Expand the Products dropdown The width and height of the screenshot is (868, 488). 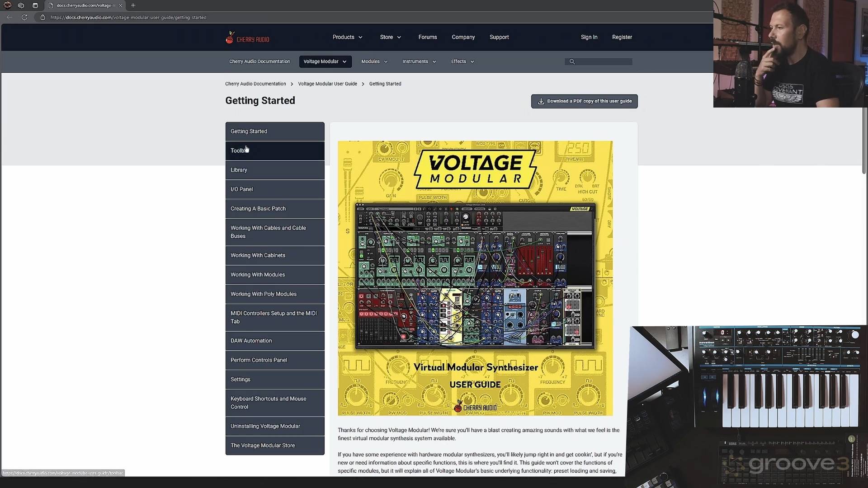tap(347, 37)
